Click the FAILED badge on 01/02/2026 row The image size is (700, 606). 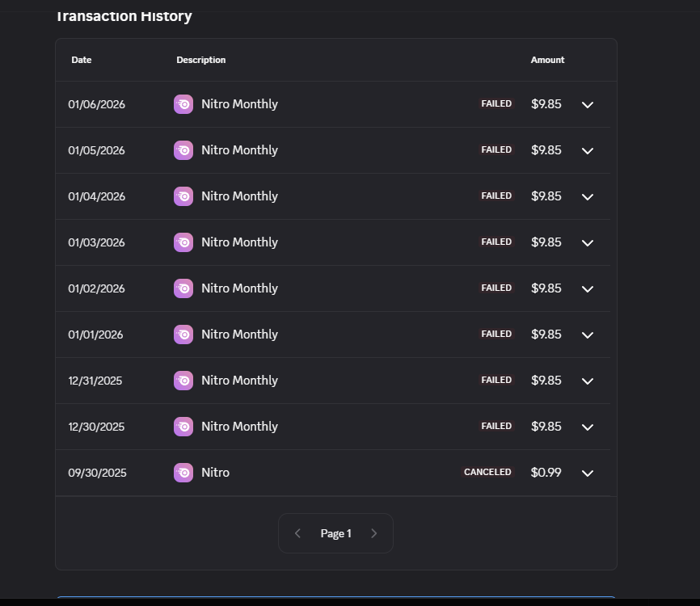coord(496,288)
